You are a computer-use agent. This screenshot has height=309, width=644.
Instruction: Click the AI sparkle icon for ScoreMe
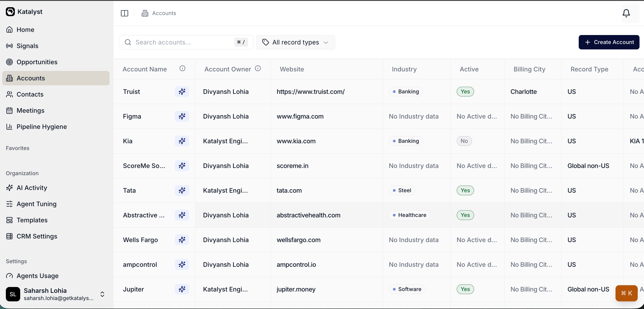182,166
